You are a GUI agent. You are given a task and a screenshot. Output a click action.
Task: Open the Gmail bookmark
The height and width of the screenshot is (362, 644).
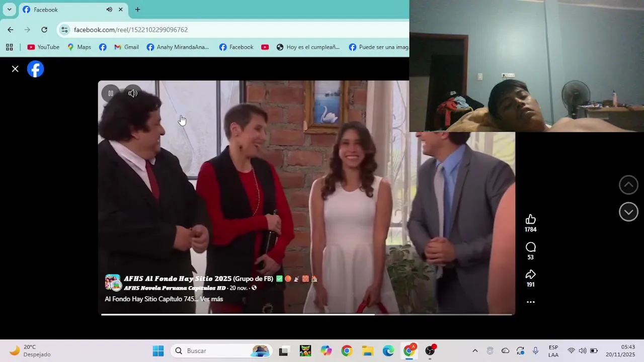pos(126,47)
